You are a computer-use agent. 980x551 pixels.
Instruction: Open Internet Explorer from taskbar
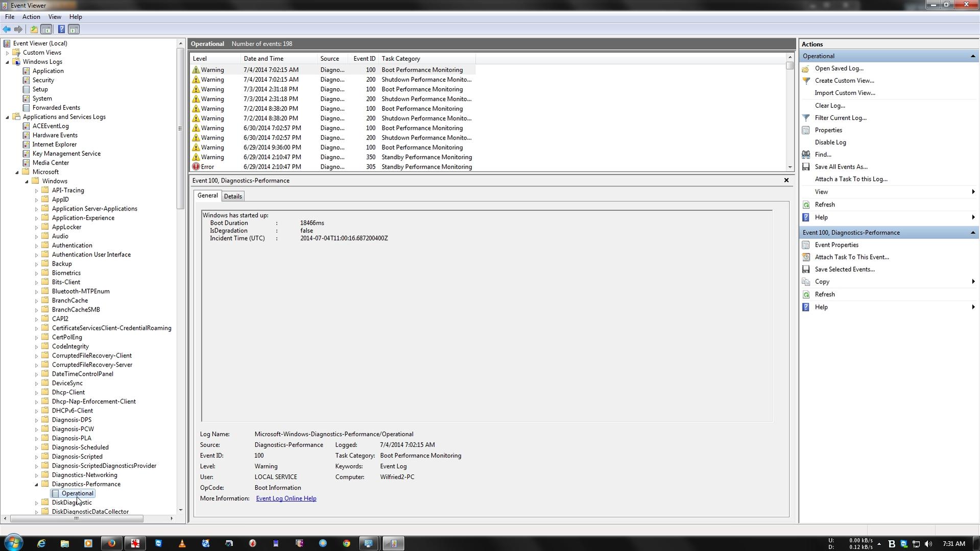tap(41, 543)
